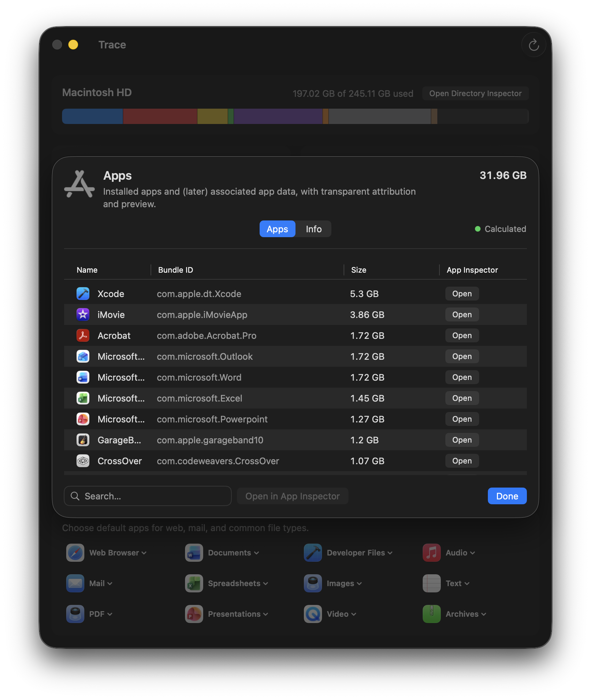Screen dimensions: 591x700
Task: Click the refresh icon in the top corner
Action: coord(534,45)
